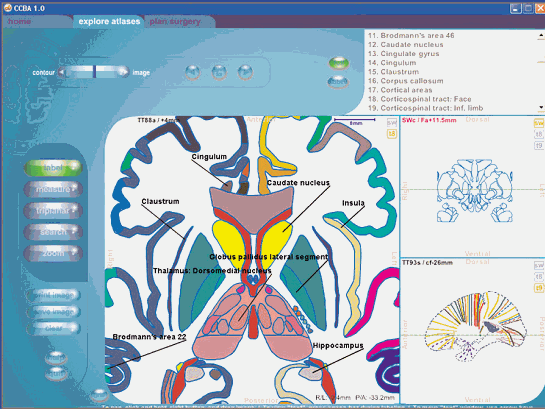Click the next-slice round arrow button
Screen dimensions: 545x409
245,72
